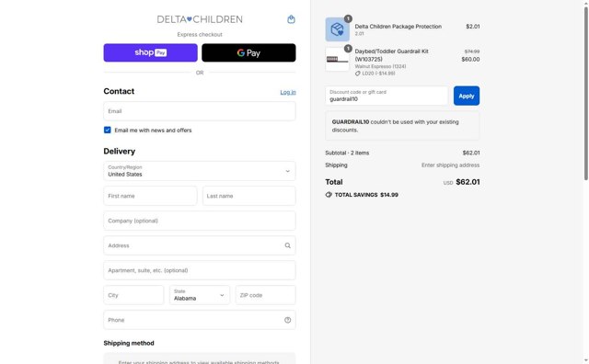This screenshot has height=364, width=589.
Task: Click the LD20 discount tag icon
Action: coord(358,74)
